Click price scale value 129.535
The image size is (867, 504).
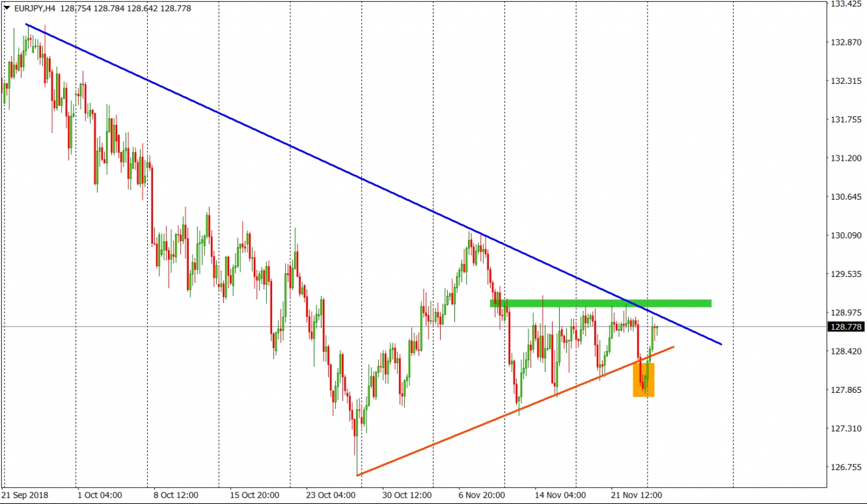click(847, 274)
